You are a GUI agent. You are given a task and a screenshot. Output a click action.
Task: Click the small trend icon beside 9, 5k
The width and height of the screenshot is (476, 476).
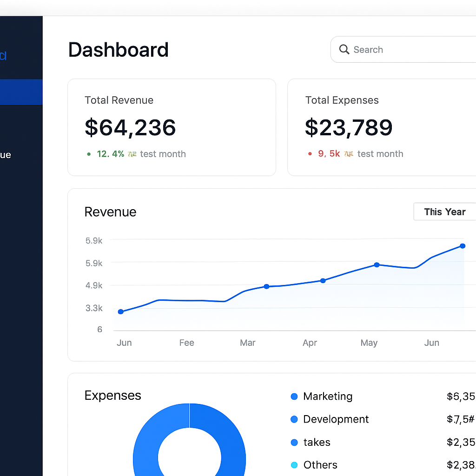click(x=349, y=154)
